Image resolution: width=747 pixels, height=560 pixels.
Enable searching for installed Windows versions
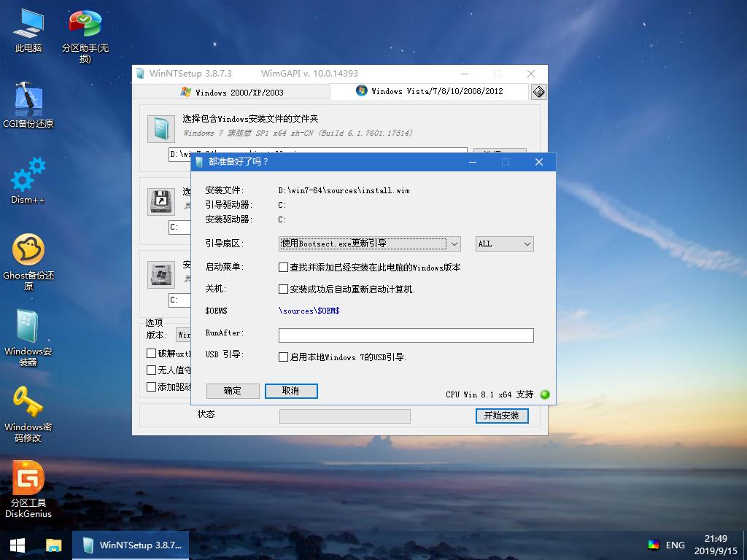283,266
